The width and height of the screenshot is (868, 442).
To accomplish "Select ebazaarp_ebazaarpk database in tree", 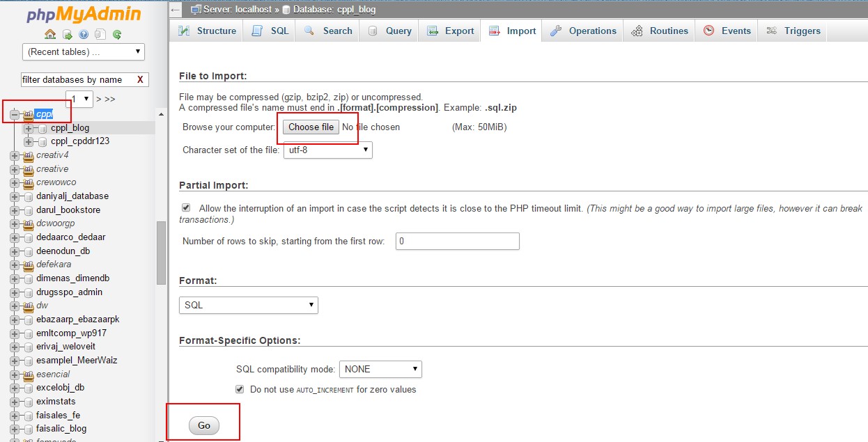I will pos(77,319).
